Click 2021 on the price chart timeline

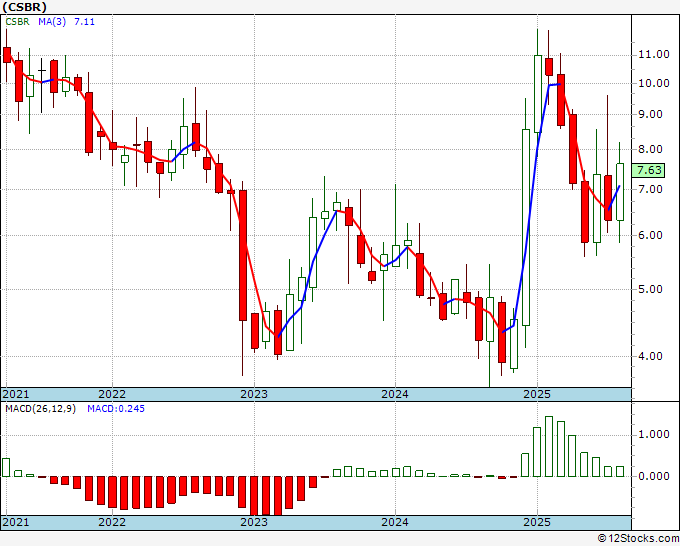tap(16, 394)
